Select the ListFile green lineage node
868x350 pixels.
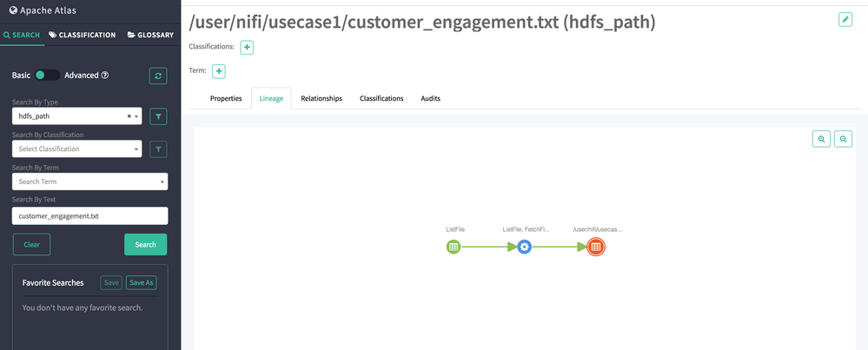pos(454,247)
